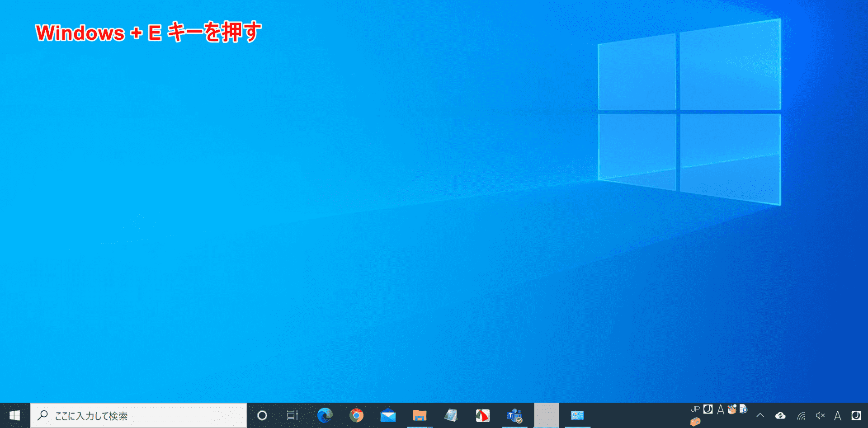Open Task View on the taskbar
The width and height of the screenshot is (868, 428).
(292, 415)
